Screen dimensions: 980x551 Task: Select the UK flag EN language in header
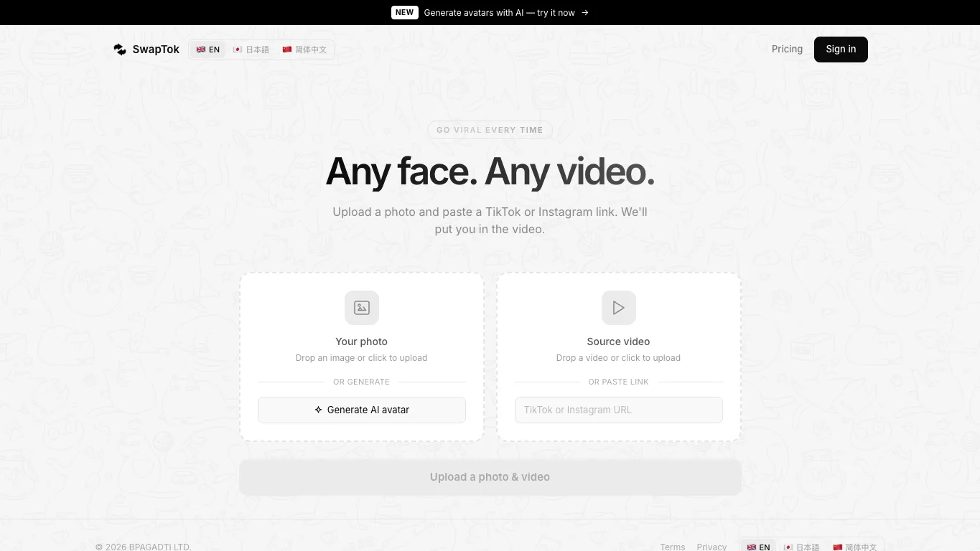[208, 50]
